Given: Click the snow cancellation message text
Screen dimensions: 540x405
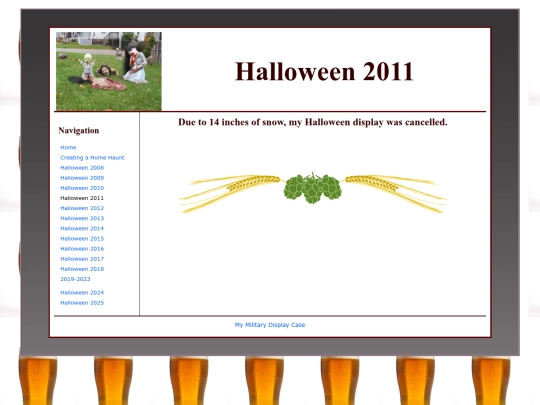Looking at the screenshot, I should pos(313,122).
